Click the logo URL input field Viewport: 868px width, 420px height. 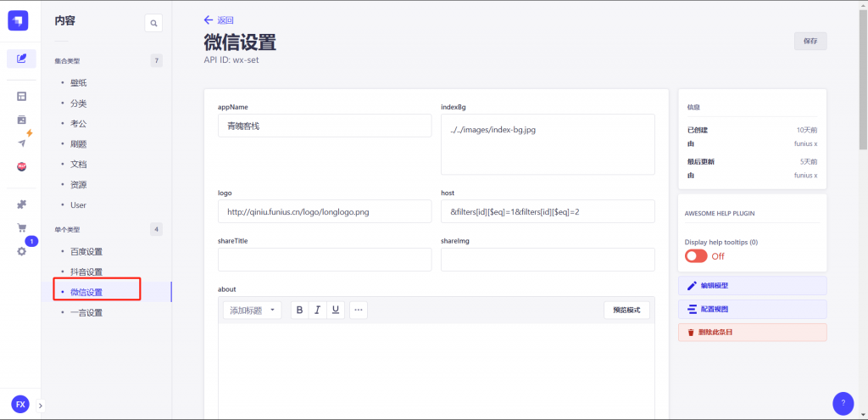click(325, 211)
